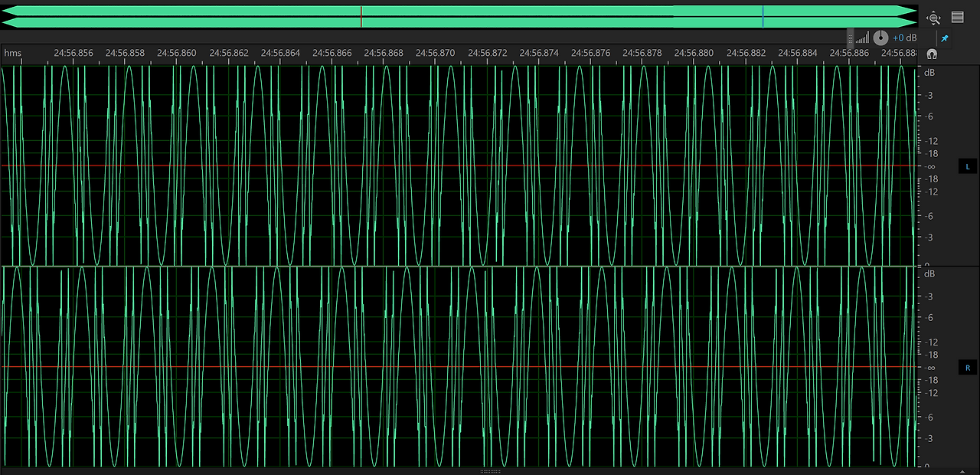
Task: Toggle the left channel L button
Action: 968,166
